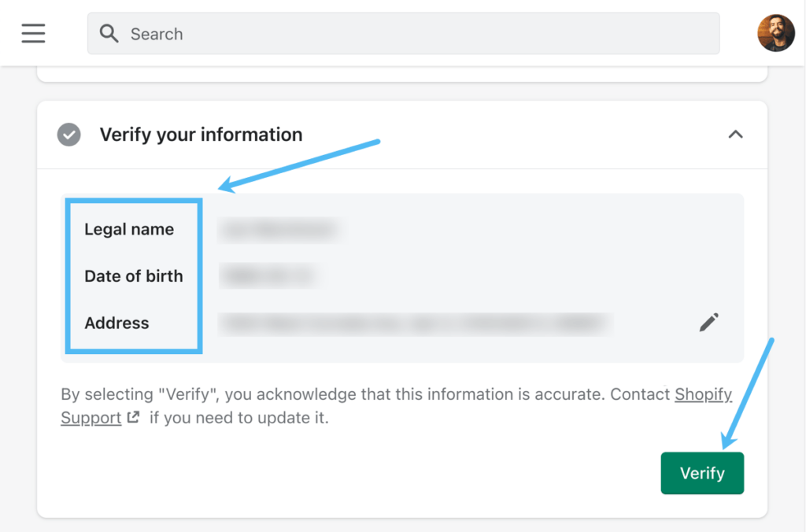Open the Shopify Support link

click(703, 394)
